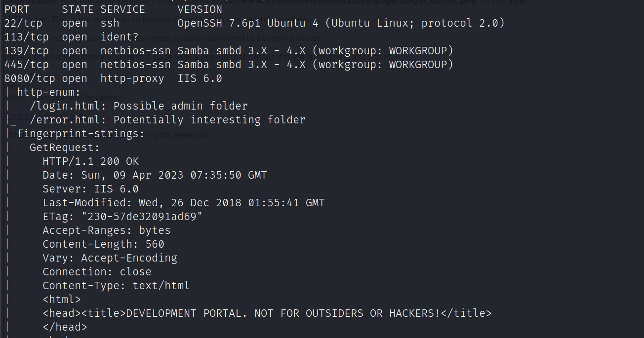Click the http-enum script heading
644x338 pixels.
(48, 92)
